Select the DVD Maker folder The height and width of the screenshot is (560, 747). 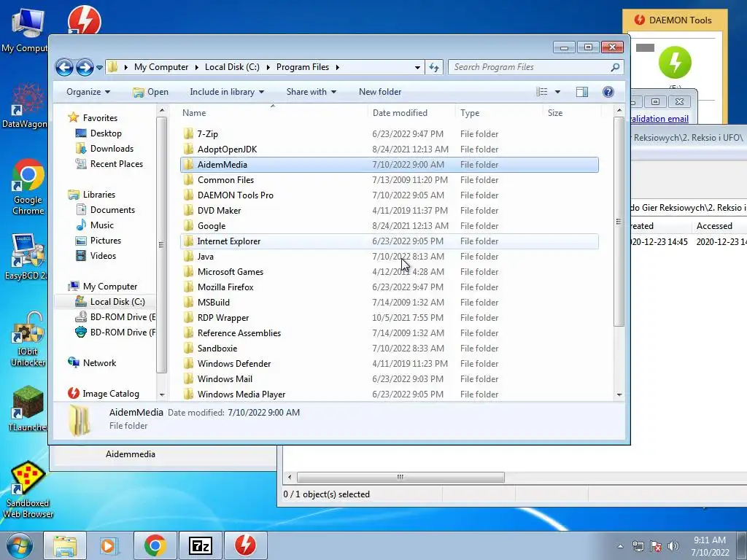pos(390,211)
